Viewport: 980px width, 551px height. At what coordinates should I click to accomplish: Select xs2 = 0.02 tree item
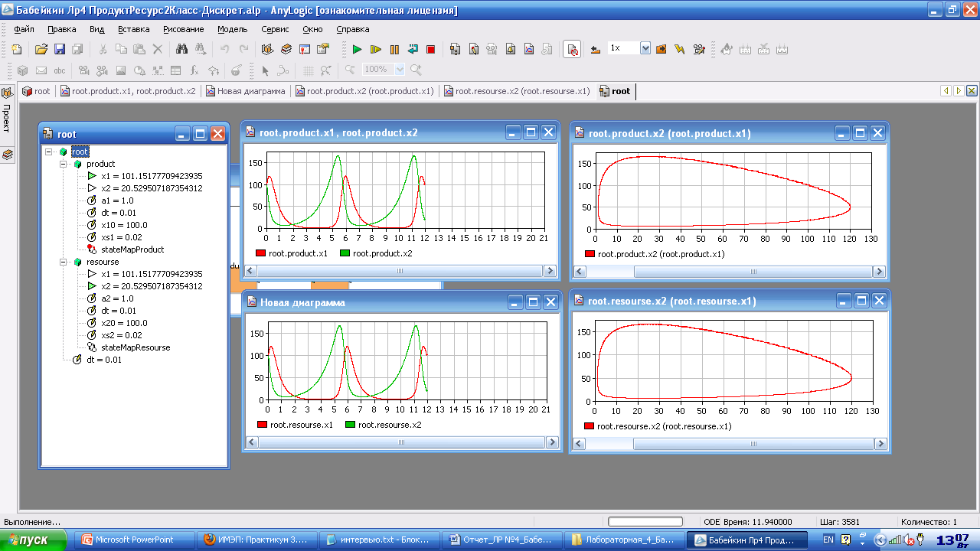pyautogui.click(x=114, y=335)
